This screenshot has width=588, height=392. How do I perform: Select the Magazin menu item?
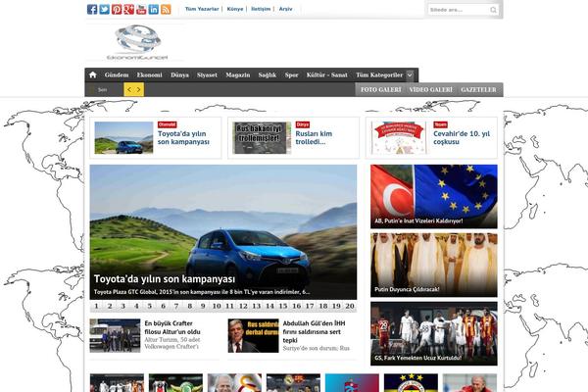point(238,75)
